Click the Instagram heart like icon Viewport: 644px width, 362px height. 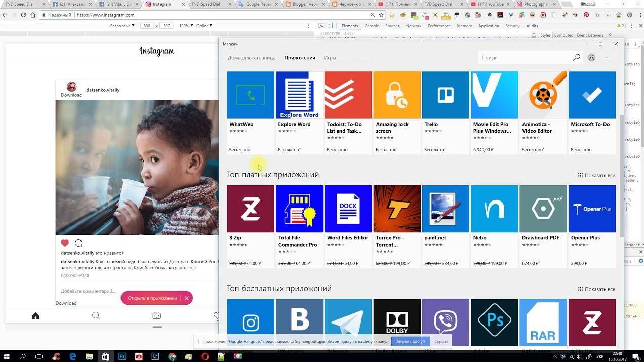(x=65, y=243)
